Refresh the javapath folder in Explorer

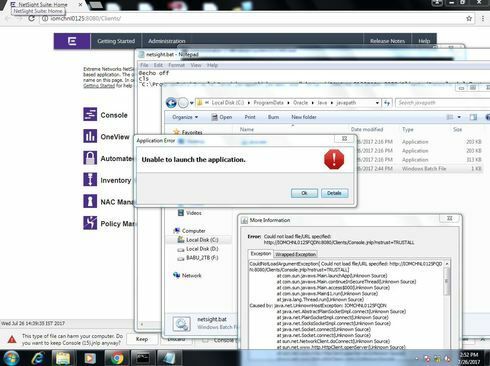tap(387, 103)
